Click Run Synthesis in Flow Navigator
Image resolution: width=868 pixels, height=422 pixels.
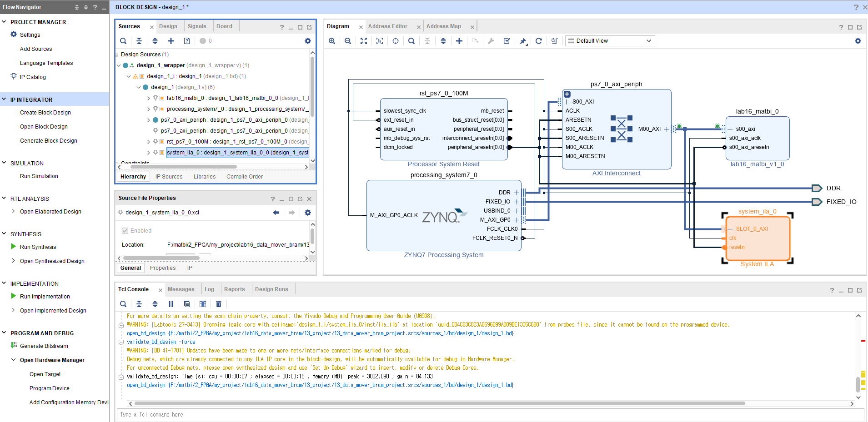38,247
